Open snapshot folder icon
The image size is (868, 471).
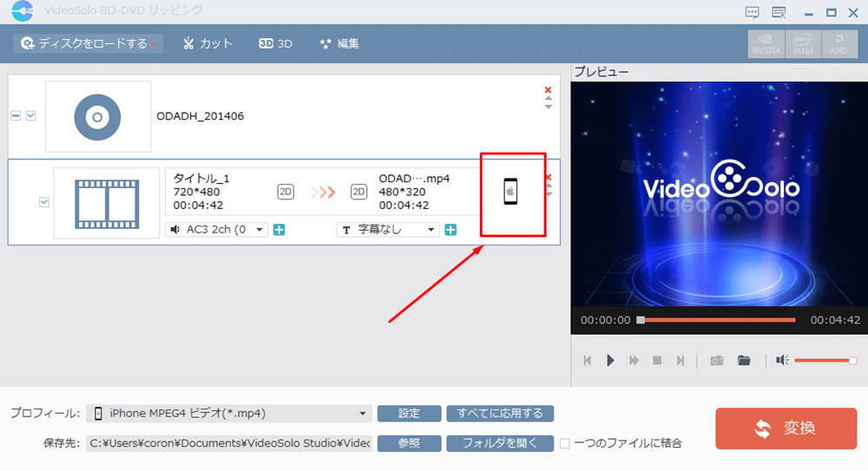pos(744,360)
